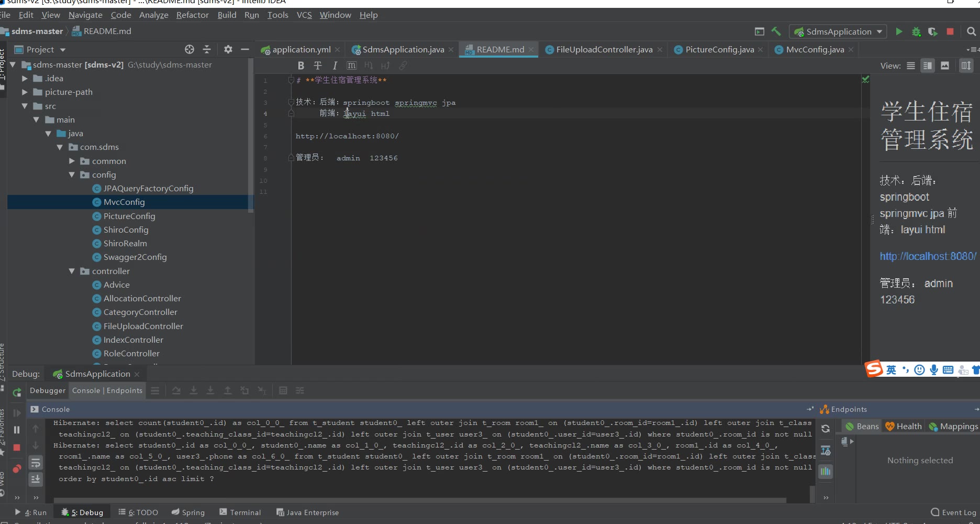Open the Refactor menu
980x524 pixels.
(192, 15)
